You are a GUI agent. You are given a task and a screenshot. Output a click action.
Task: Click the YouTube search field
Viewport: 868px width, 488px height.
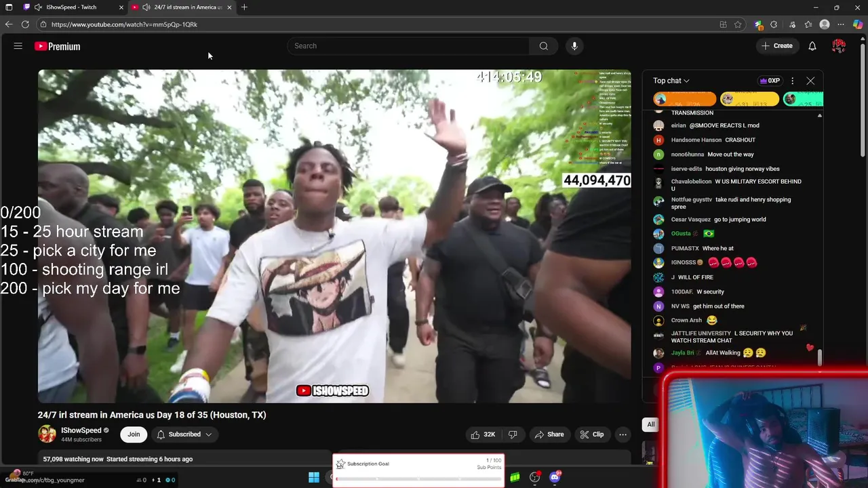(408, 46)
